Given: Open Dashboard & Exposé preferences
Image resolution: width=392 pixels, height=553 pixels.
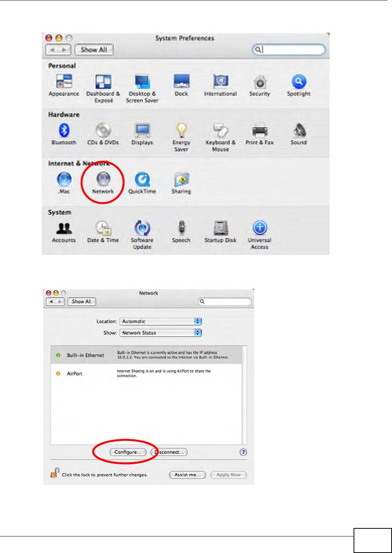Looking at the screenshot, I should 103,82.
